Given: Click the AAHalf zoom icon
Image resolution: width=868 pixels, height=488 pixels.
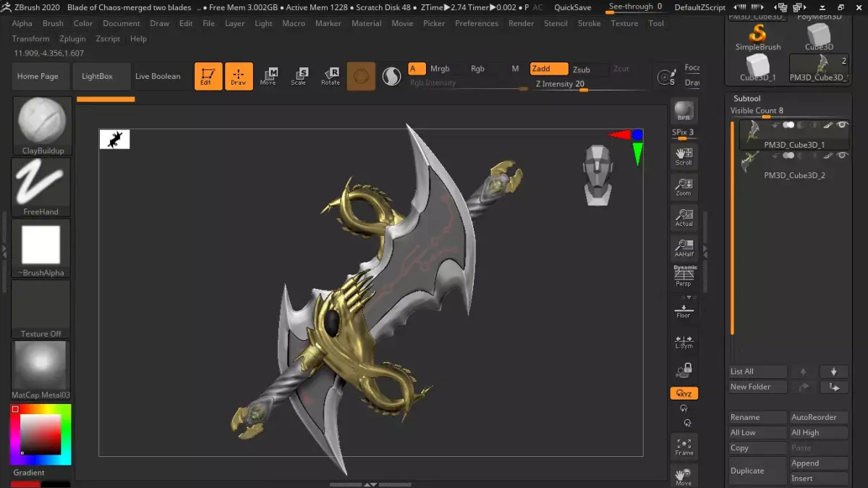Looking at the screenshot, I should point(684,248).
